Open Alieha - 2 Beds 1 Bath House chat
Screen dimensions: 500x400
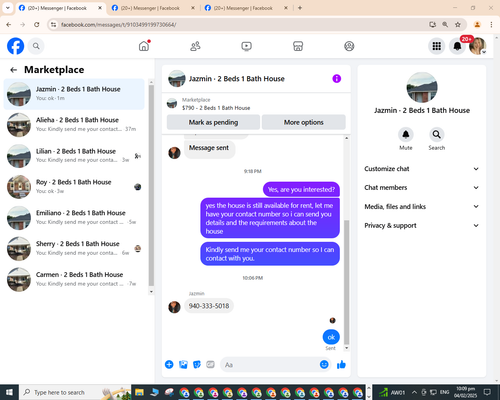(x=74, y=125)
